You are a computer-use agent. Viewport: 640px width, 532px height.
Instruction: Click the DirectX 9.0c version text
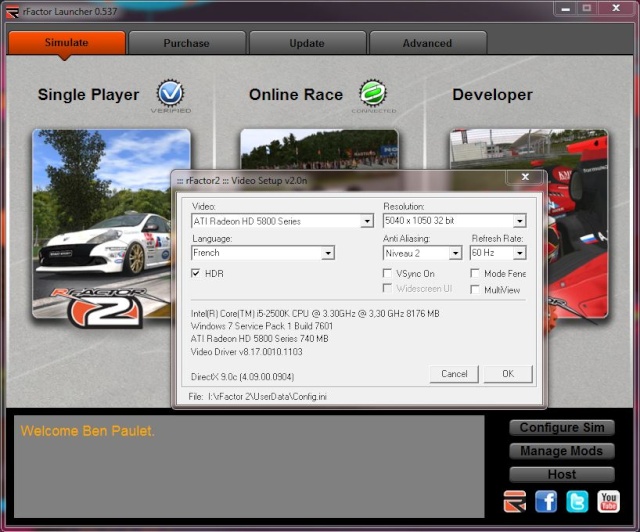(242, 376)
